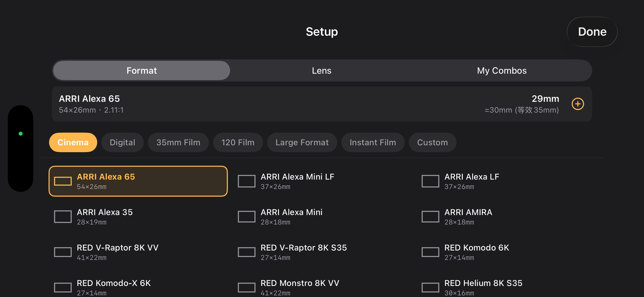This screenshot has height=297, width=644.
Task: Click the RED Komodo 6K sensor icon
Action: coord(430,252)
